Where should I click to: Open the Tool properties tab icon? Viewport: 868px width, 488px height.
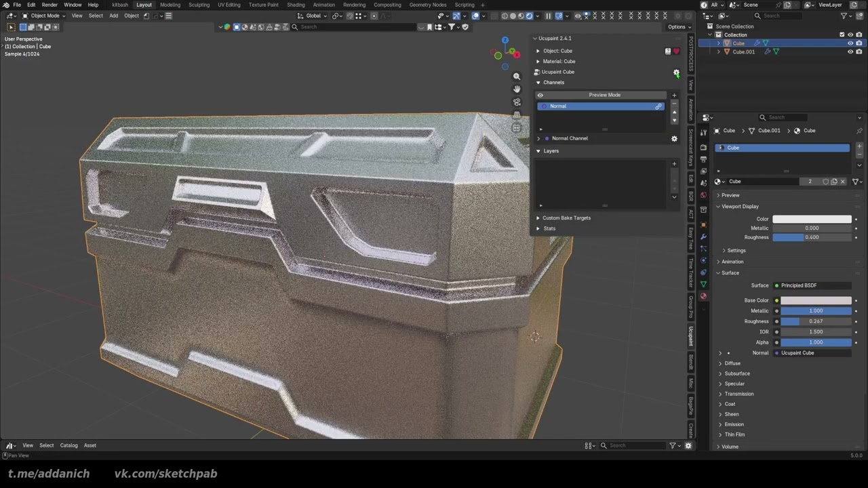(x=703, y=131)
